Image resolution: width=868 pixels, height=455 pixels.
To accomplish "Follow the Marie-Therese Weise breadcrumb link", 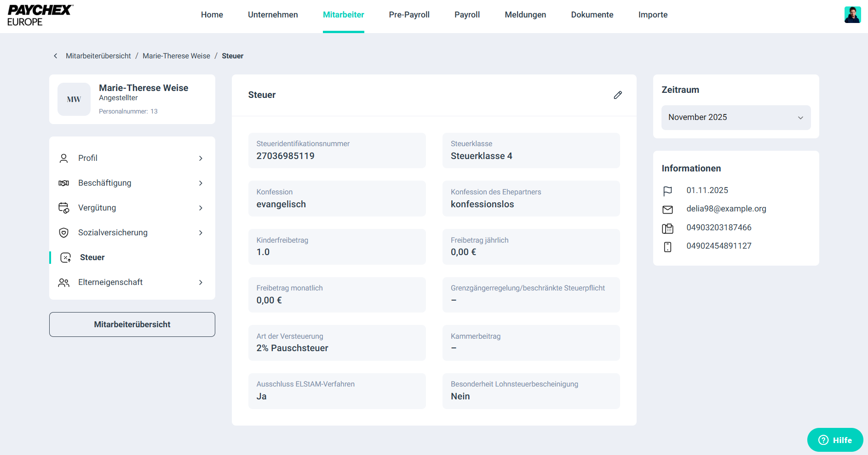I will click(x=176, y=56).
